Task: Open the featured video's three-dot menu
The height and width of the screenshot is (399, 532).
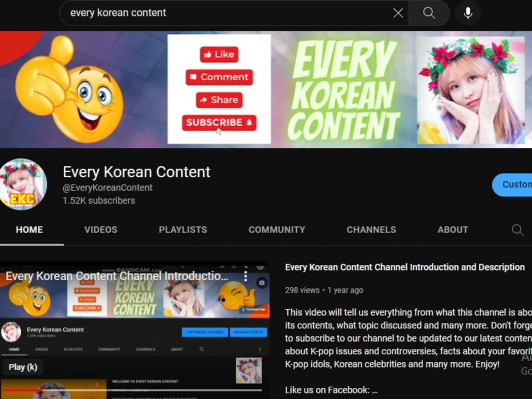Action: pyautogui.click(x=246, y=276)
